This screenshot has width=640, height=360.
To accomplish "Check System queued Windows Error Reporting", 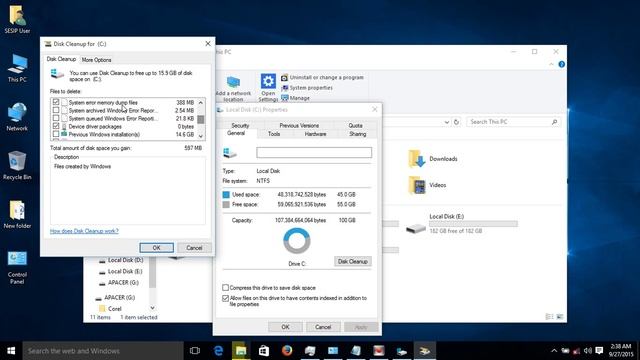I will pyautogui.click(x=56, y=118).
